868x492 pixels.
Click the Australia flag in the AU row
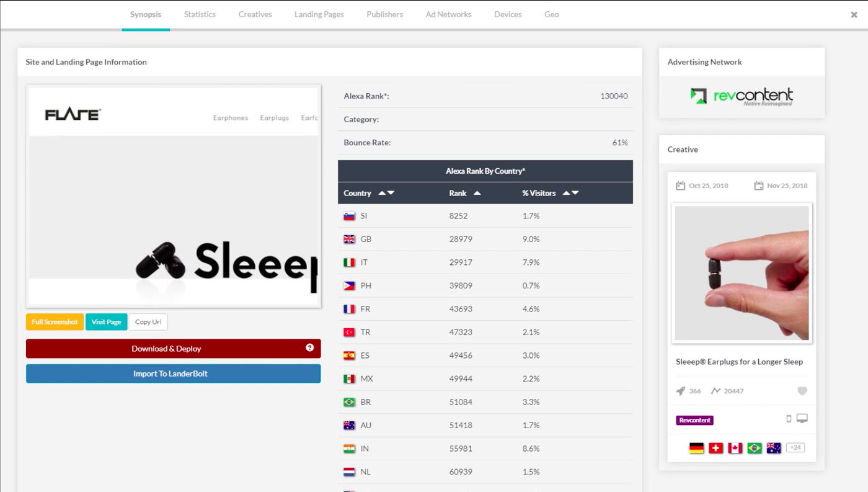pos(349,426)
